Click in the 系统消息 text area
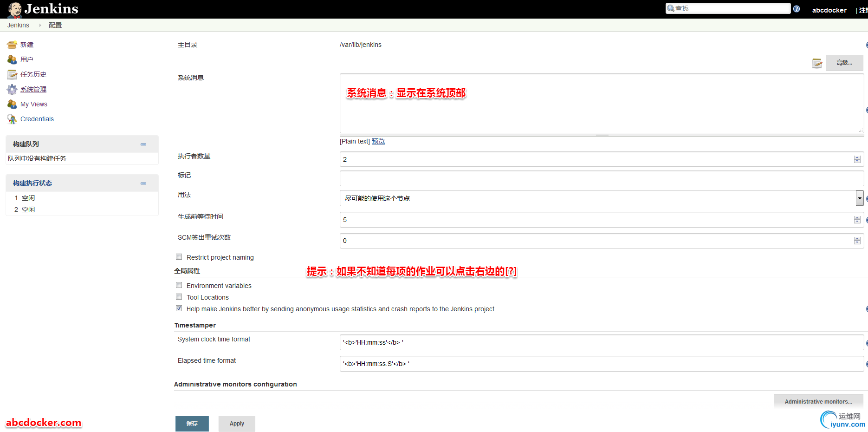Viewport: 868px width, 432px height. [602, 103]
